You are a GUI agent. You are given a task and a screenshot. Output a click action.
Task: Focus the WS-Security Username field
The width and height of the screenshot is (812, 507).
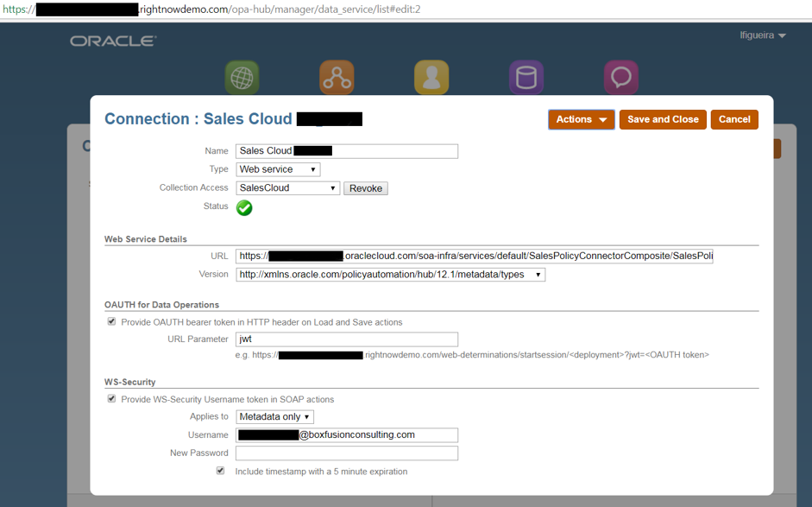click(347, 435)
